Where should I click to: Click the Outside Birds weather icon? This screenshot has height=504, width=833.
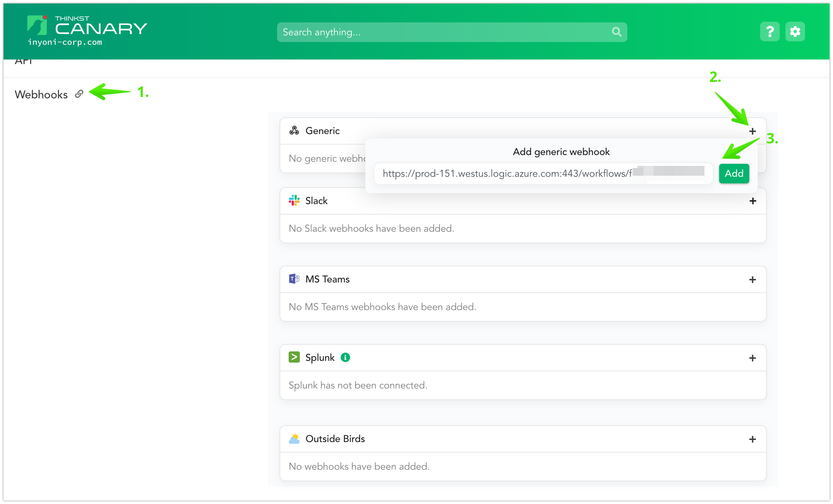[x=294, y=439]
